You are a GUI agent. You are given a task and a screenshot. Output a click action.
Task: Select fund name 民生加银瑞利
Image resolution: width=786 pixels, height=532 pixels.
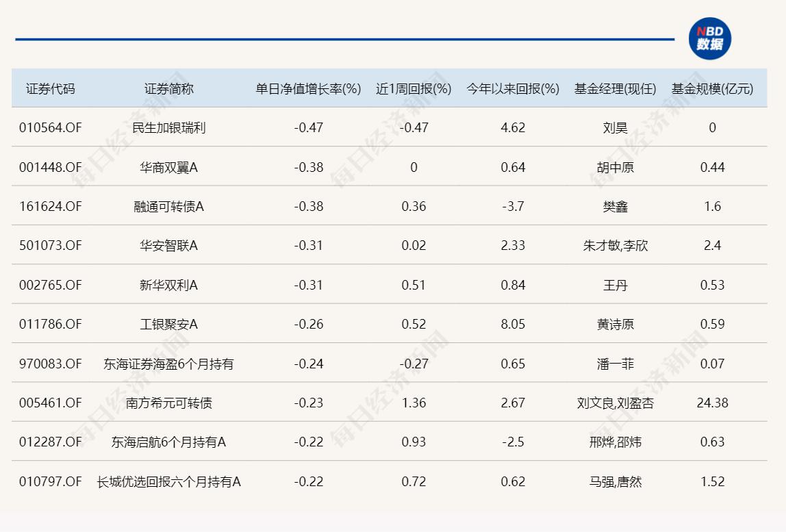tap(169, 127)
